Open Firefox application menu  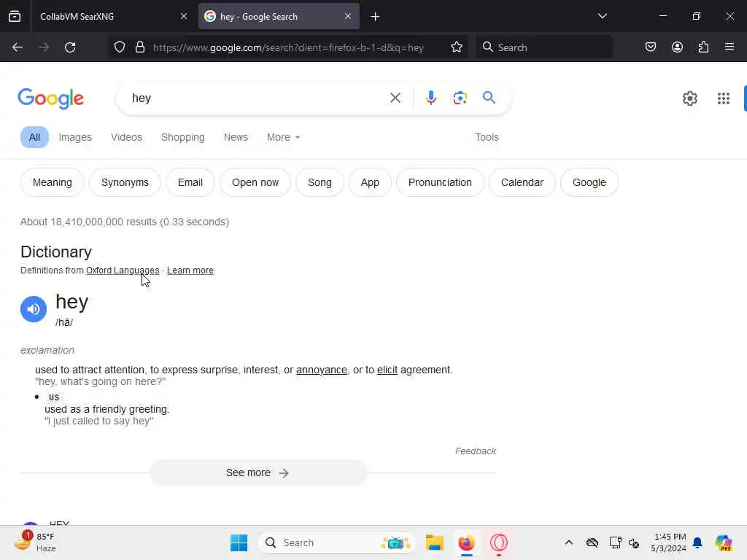tap(729, 47)
